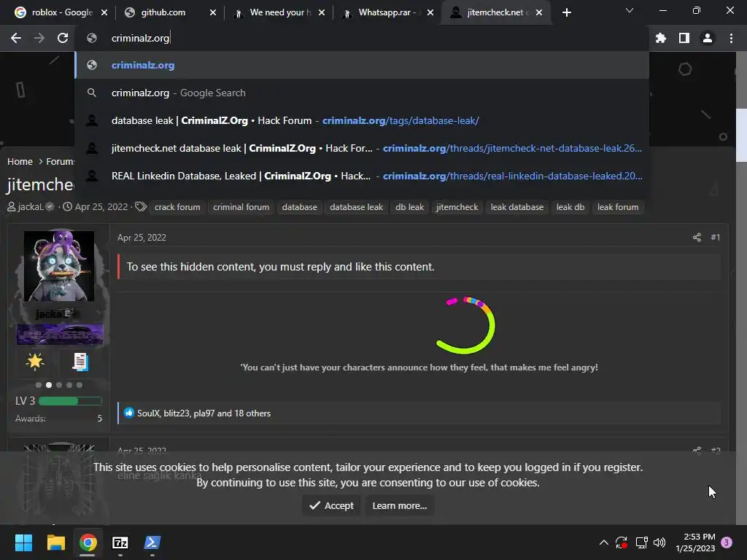Click the Apr 25, 2022 thread date
The height and width of the screenshot is (560, 747).
click(x=101, y=206)
